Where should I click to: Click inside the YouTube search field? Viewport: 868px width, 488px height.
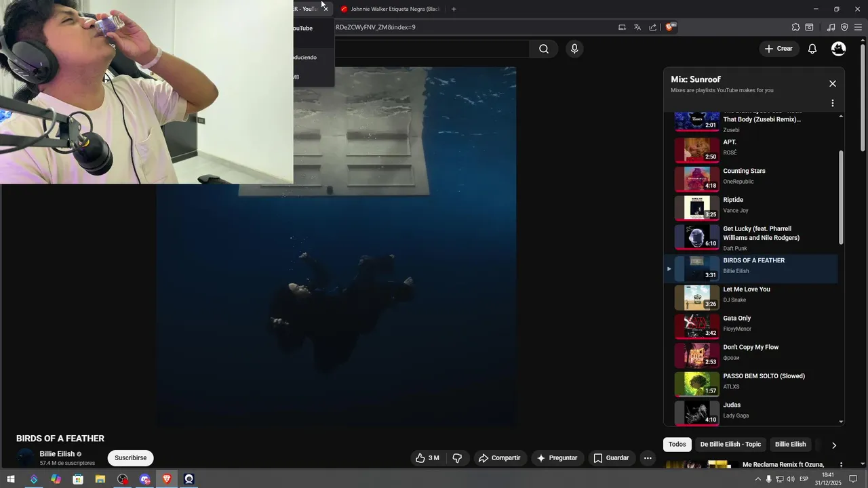point(432,49)
